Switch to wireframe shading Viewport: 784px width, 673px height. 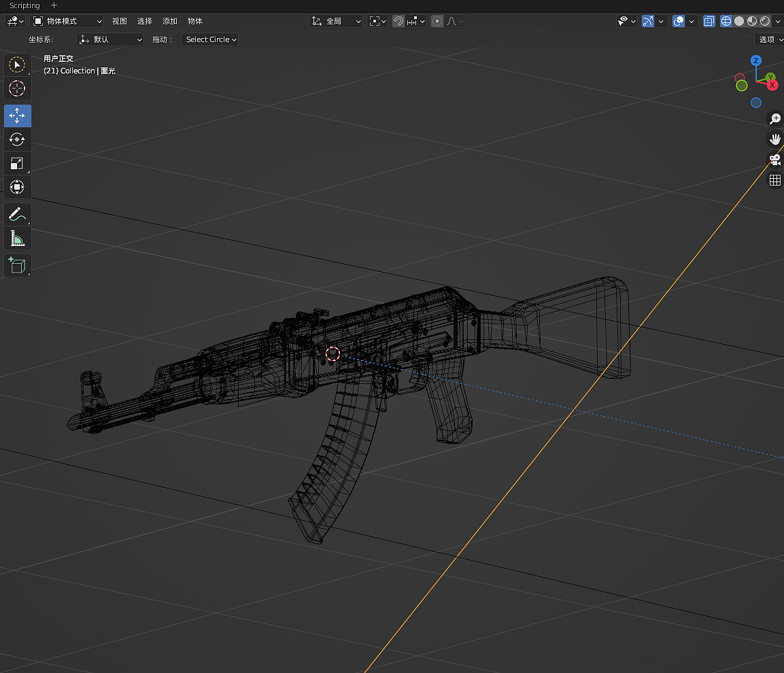coord(726,21)
